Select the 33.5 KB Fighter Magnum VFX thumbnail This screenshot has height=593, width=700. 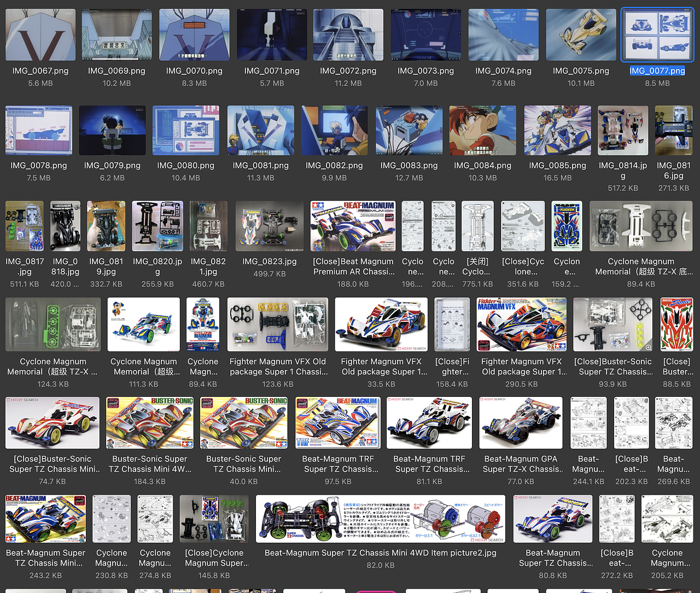point(381,324)
